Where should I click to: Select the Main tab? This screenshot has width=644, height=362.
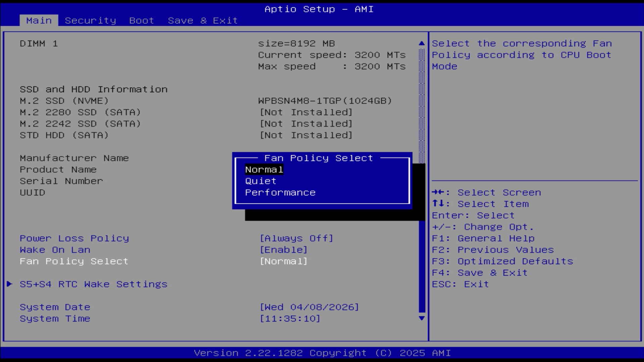[39, 20]
